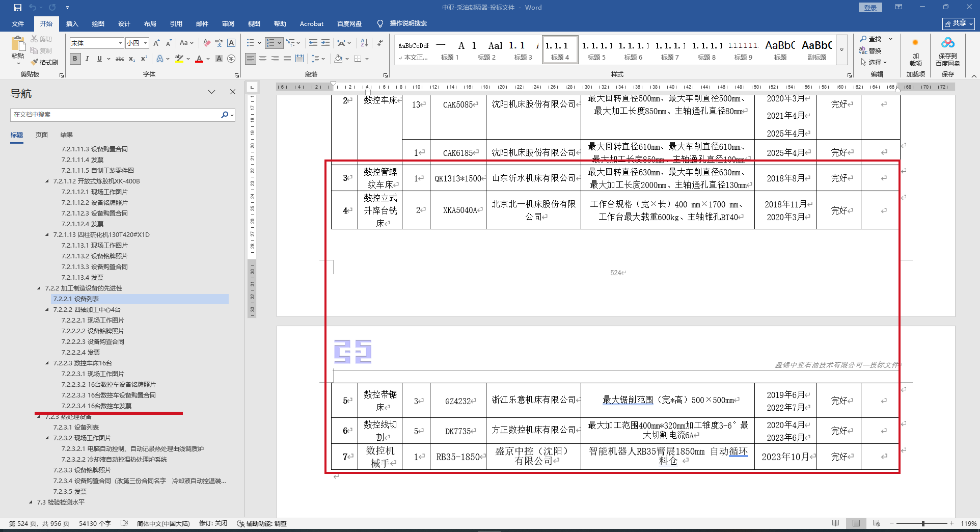Increase font size with the grow-font icon
This screenshot has width=980, height=532.
[x=156, y=43]
